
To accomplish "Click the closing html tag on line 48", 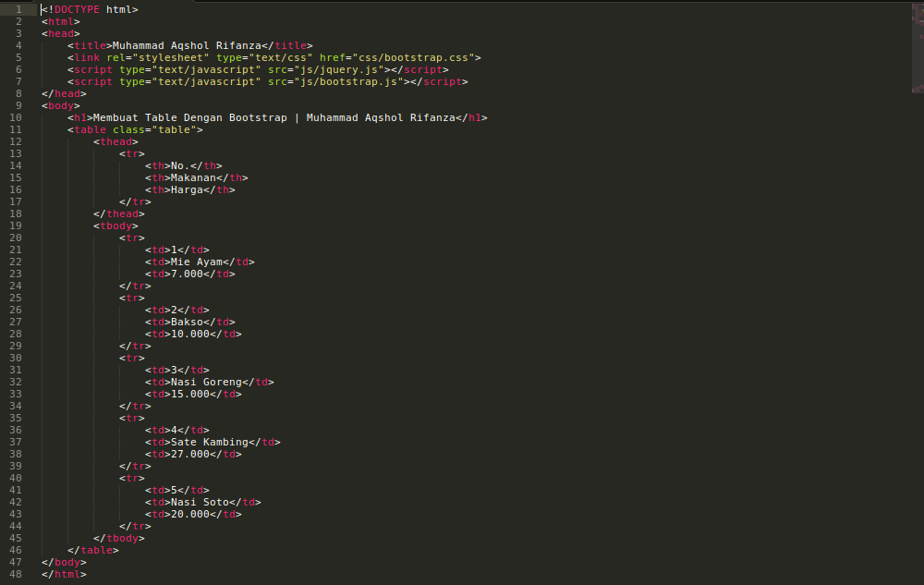I will pyautogui.click(x=63, y=574).
